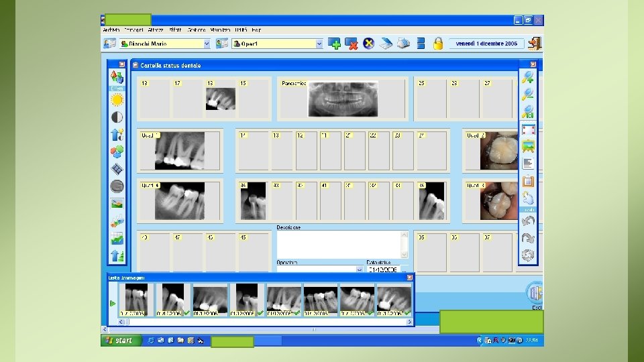Viewport: 644px width, 362px height.
Task: Open the Help menu
Action: click(x=256, y=30)
